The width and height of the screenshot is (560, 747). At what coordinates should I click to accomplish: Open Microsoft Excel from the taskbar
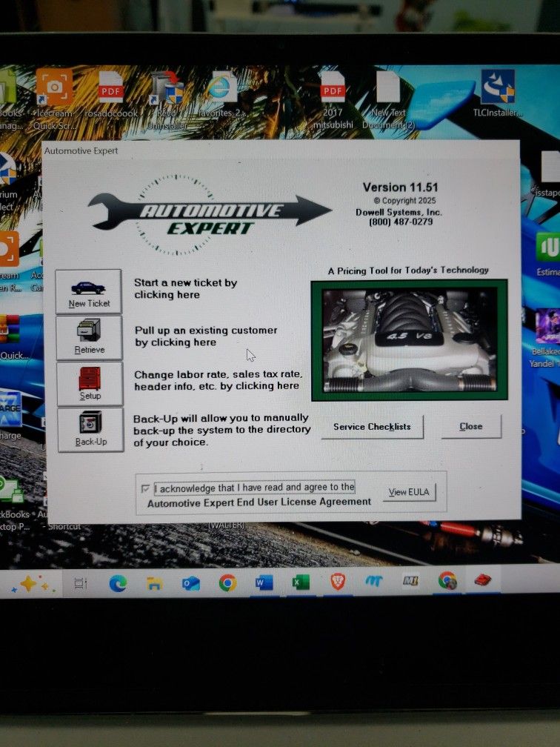(301, 582)
